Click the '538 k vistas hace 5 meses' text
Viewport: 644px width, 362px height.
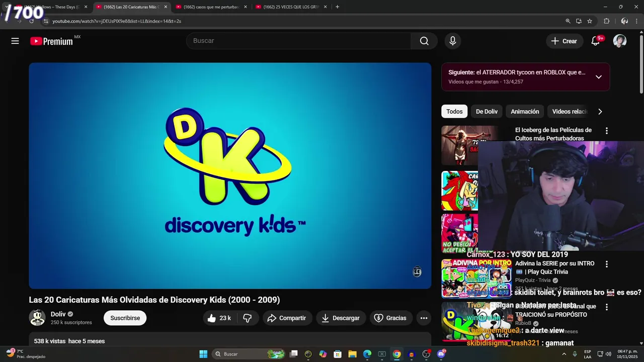pos(69,341)
